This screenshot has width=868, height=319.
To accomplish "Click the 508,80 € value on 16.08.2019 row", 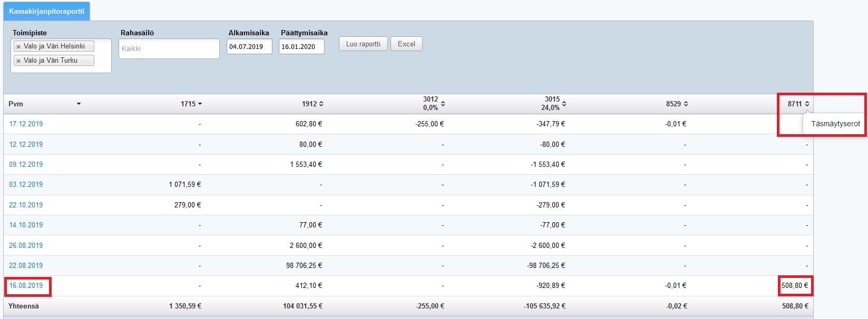I will click(x=795, y=286).
